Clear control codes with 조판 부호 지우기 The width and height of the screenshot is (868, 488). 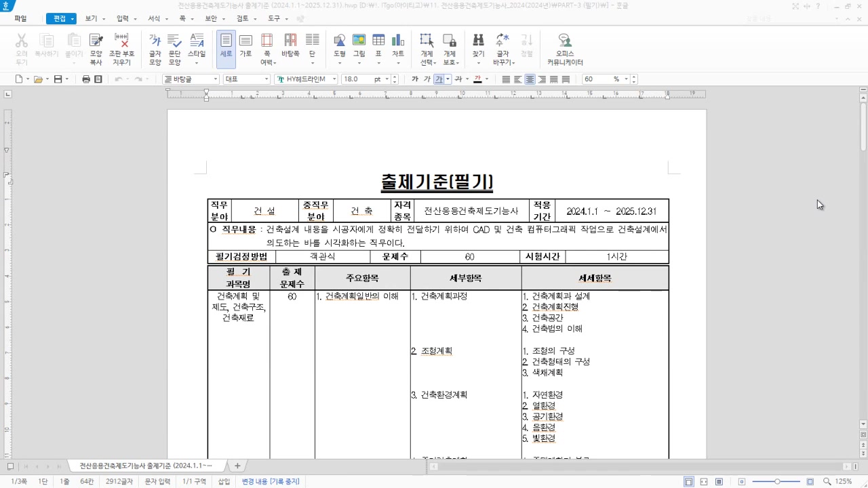tap(123, 45)
